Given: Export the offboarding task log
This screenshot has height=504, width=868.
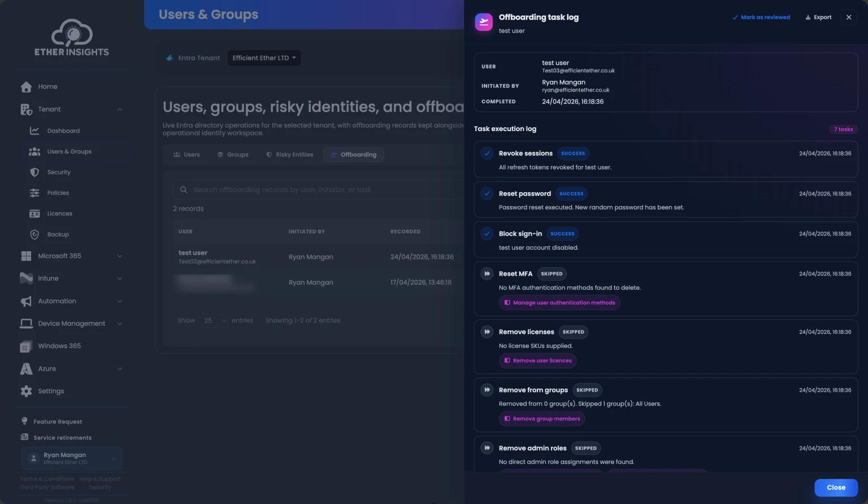Looking at the screenshot, I should click(x=818, y=18).
